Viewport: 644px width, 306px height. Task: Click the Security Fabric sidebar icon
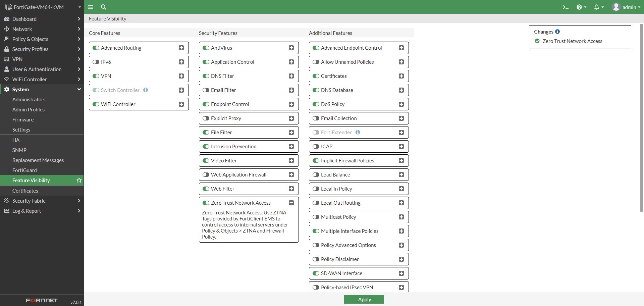7,201
